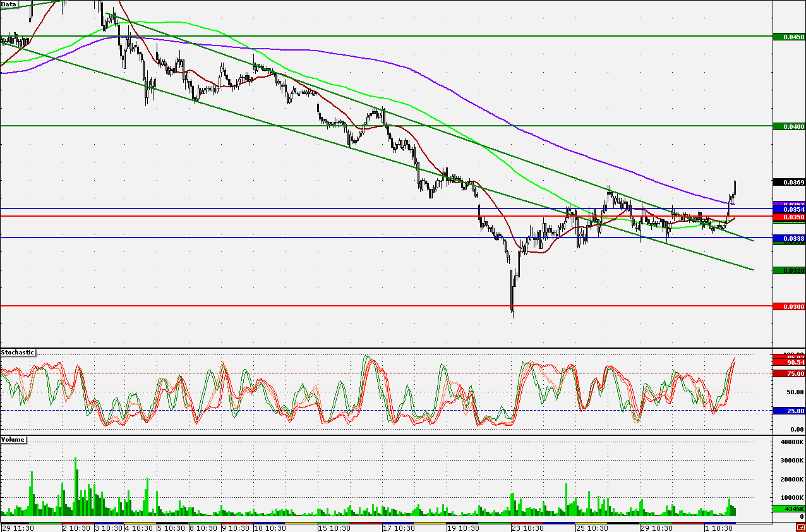Click the 40000K volume axis label
The height and width of the screenshot is (532, 806).
793,442
